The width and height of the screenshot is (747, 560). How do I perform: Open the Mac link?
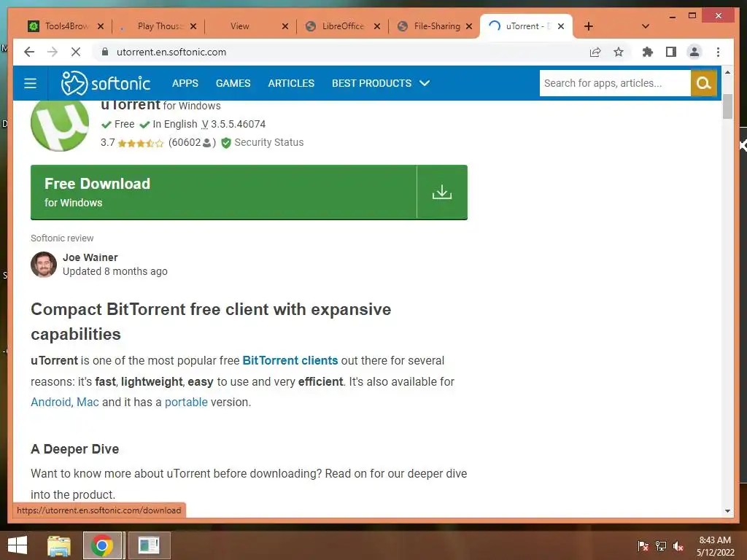(88, 402)
